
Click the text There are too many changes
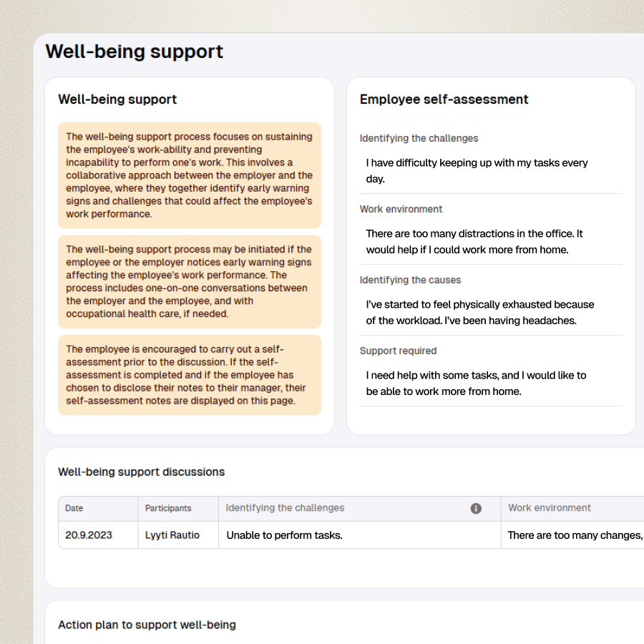pos(572,535)
